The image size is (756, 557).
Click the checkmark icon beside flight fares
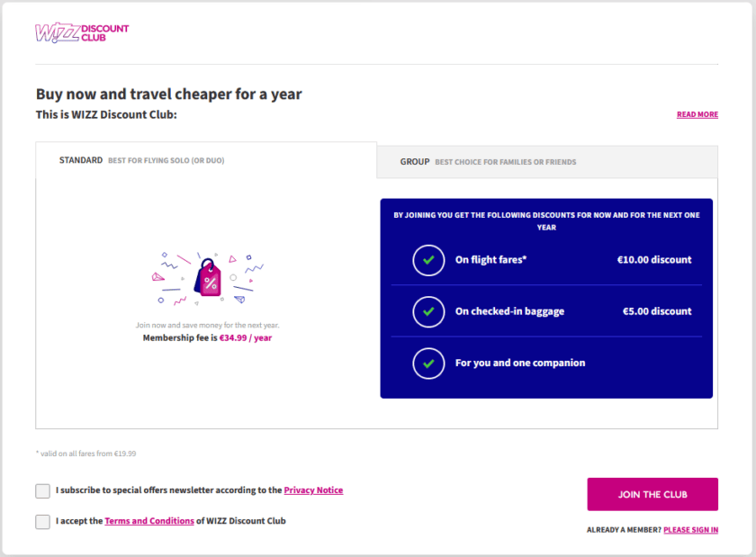[428, 260]
